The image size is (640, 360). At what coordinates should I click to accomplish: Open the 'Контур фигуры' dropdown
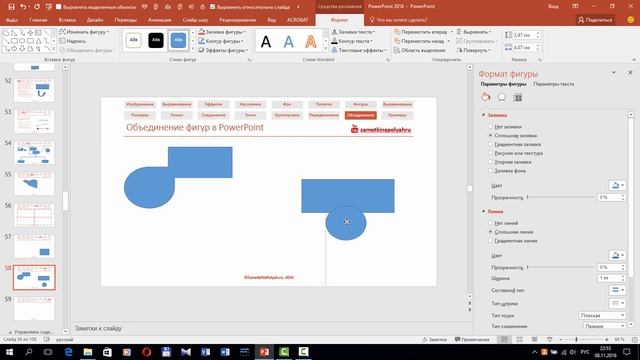(x=221, y=41)
